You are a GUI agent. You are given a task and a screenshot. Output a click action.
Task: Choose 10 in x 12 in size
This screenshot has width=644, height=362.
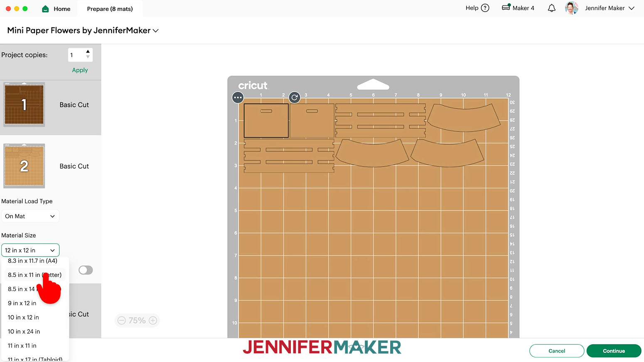(23, 317)
